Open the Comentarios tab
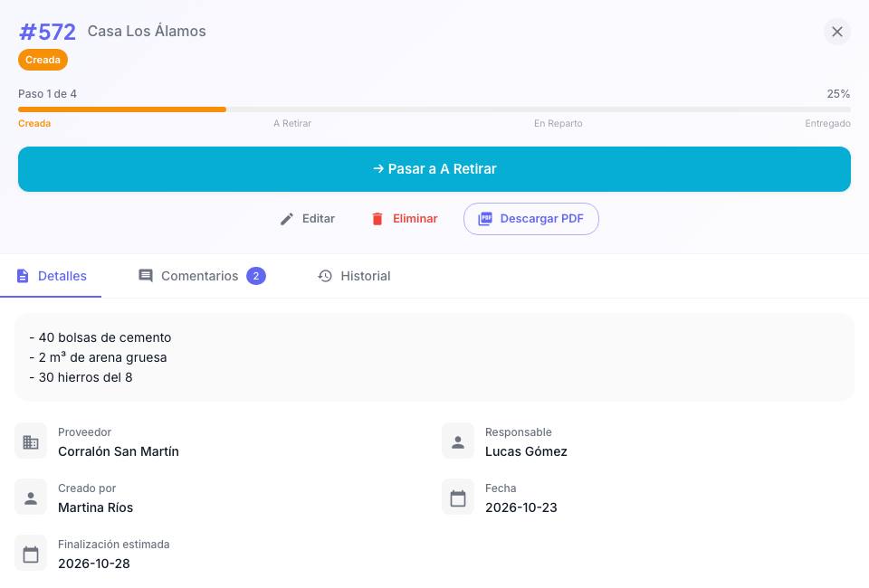 click(x=202, y=276)
